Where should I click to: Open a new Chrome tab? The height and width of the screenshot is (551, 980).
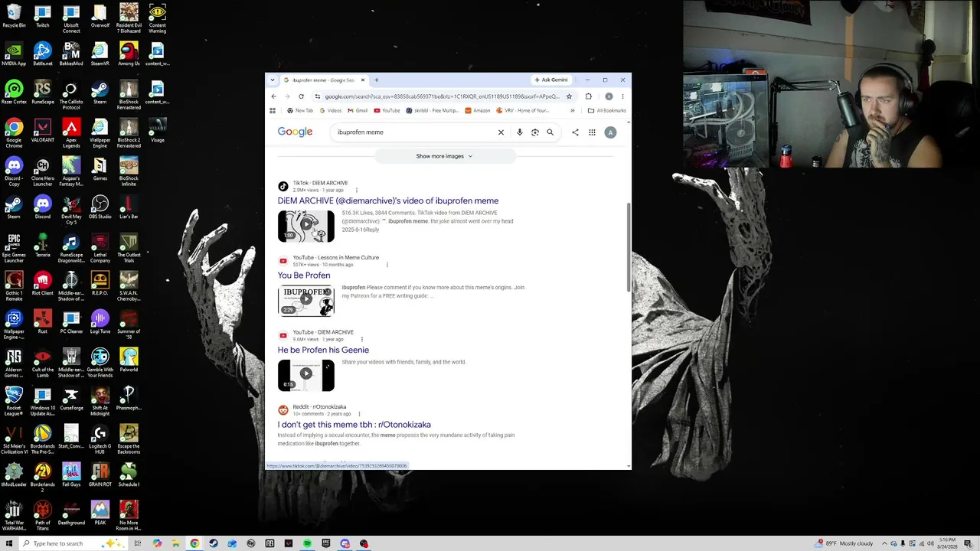point(376,80)
